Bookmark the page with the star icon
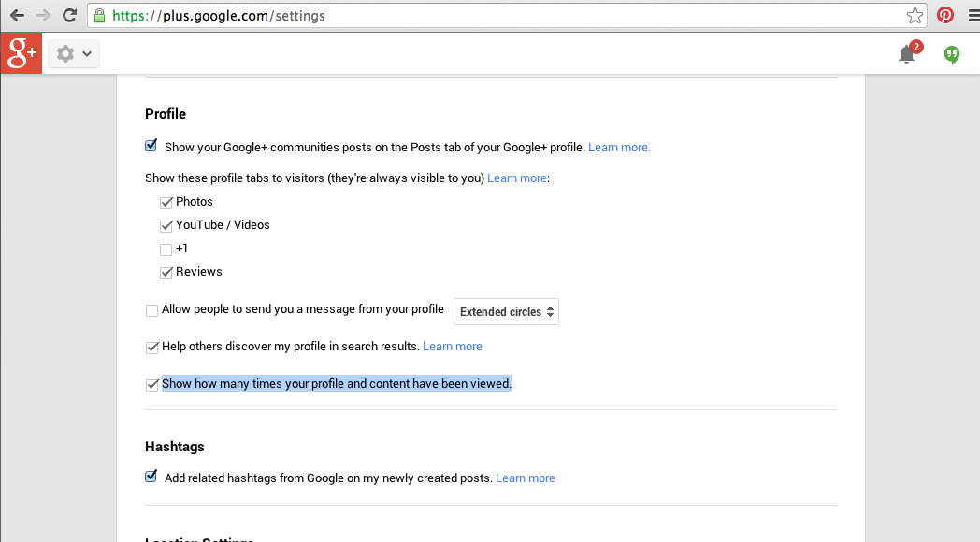 [x=914, y=15]
